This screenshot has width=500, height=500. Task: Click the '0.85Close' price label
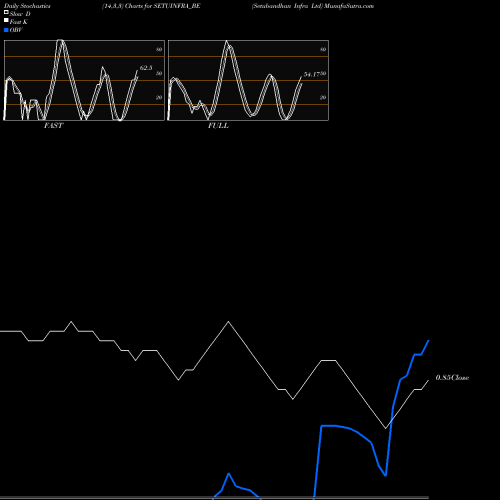point(452,378)
